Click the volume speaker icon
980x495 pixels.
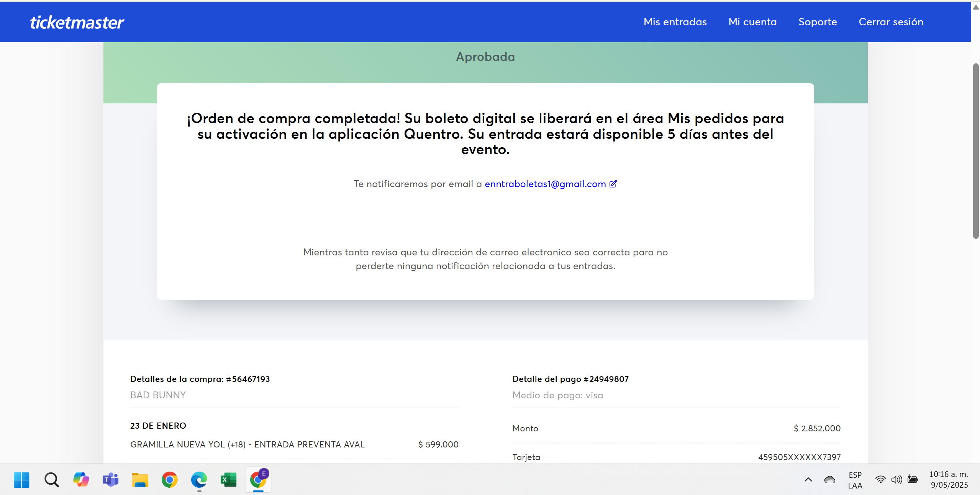point(896,480)
